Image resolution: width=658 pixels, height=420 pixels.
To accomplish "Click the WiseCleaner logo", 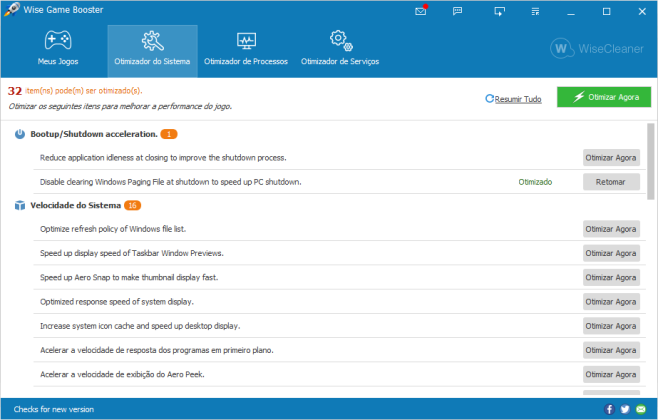I will [x=597, y=49].
